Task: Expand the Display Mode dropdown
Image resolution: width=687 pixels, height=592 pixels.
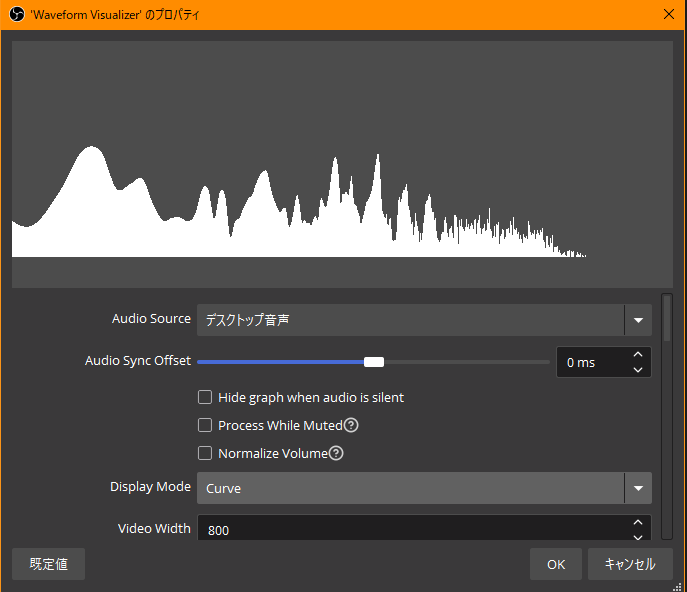Action: [x=410, y=488]
